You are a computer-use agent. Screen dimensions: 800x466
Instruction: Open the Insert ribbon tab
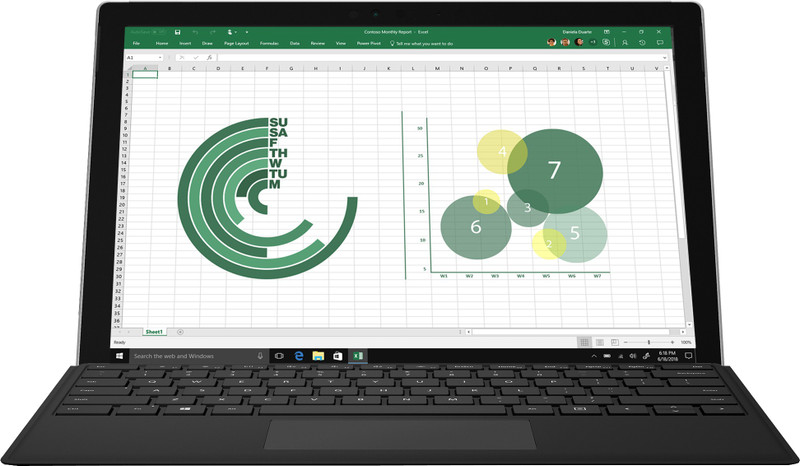(185, 43)
